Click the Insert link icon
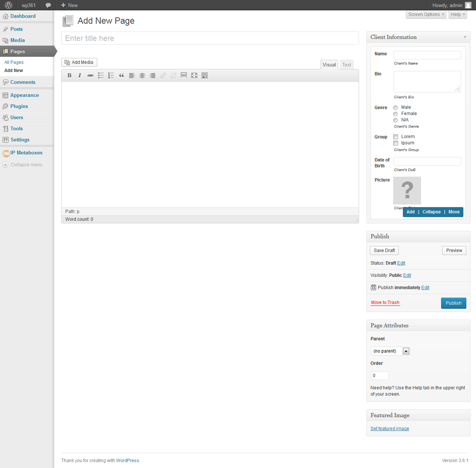The height and width of the screenshot is (468, 476). [163, 75]
